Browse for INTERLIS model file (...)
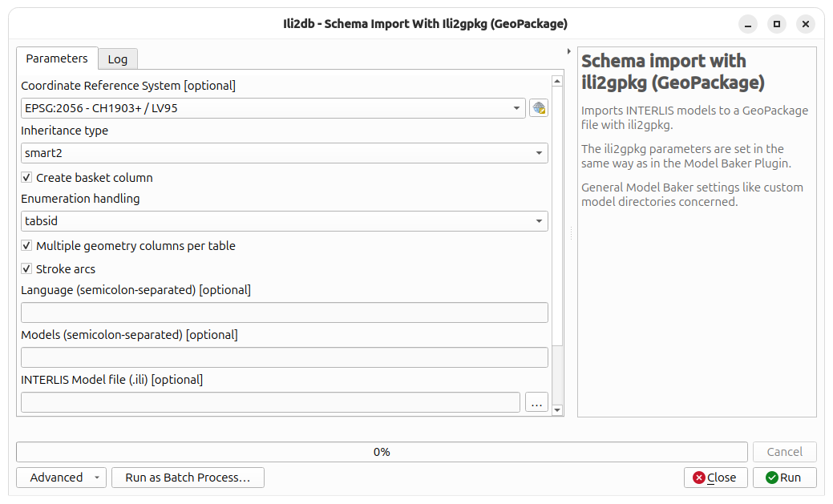 (x=536, y=402)
